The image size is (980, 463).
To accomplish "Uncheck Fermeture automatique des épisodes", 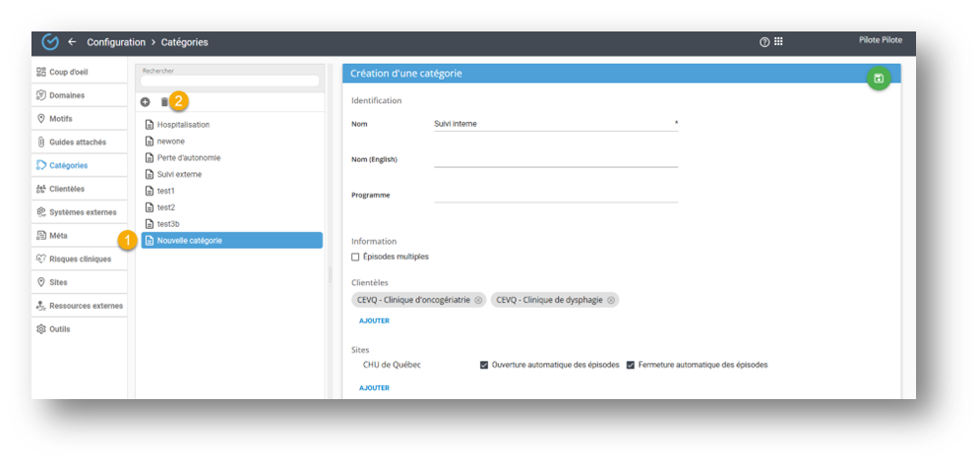I will click(x=630, y=365).
